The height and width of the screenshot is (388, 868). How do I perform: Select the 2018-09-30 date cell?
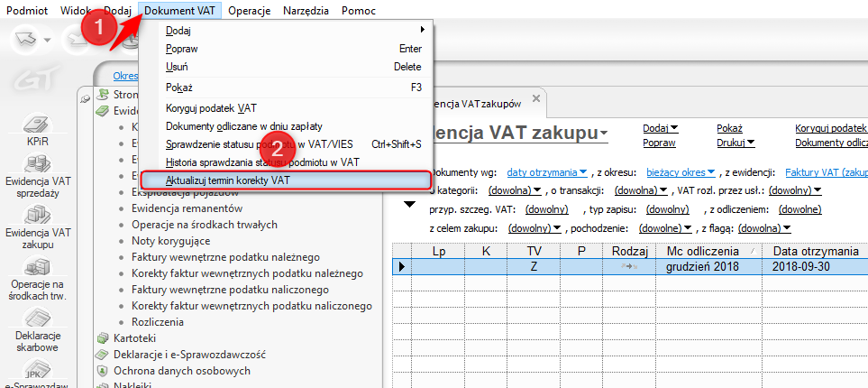coord(814,266)
